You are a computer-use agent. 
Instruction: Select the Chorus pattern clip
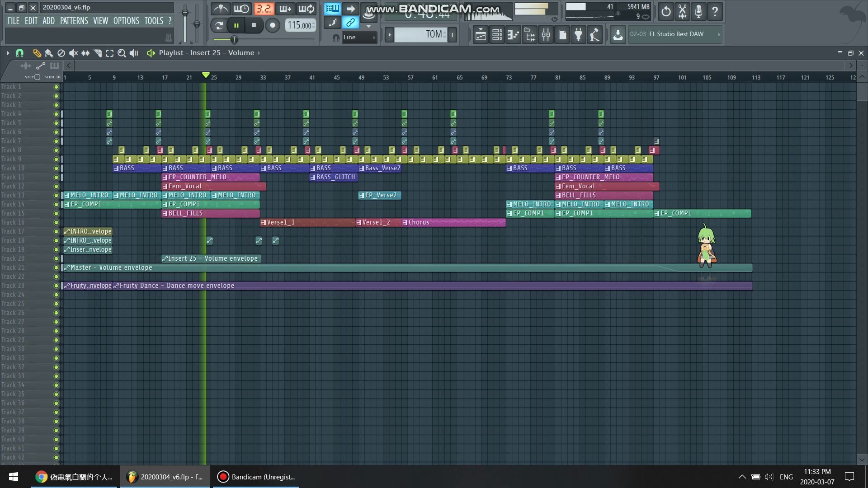pos(453,222)
